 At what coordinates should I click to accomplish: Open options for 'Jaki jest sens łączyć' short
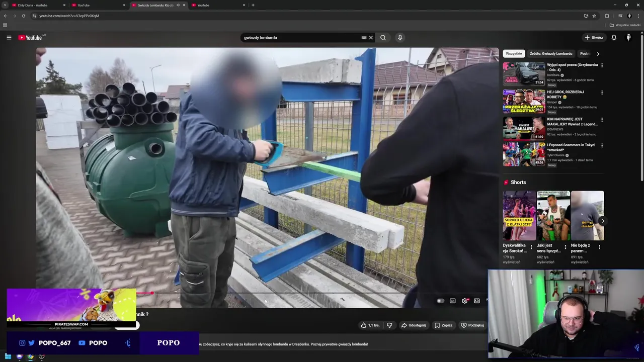pos(565,247)
